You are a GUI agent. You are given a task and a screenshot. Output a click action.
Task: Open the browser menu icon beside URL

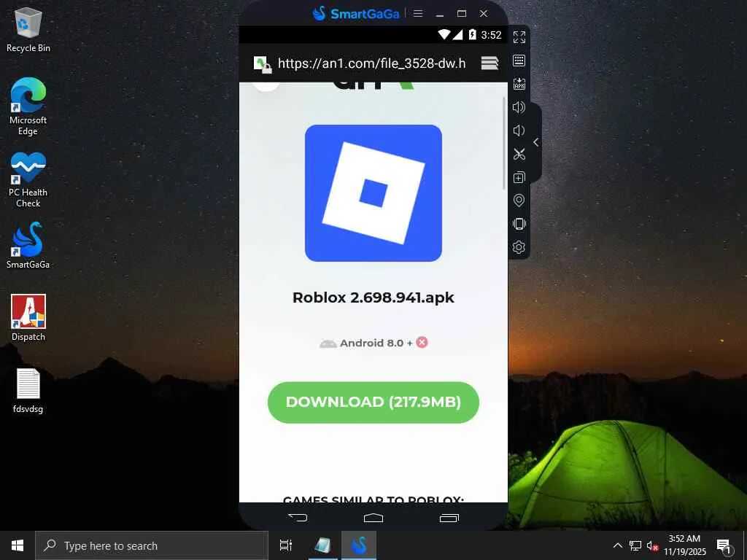pos(489,63)
